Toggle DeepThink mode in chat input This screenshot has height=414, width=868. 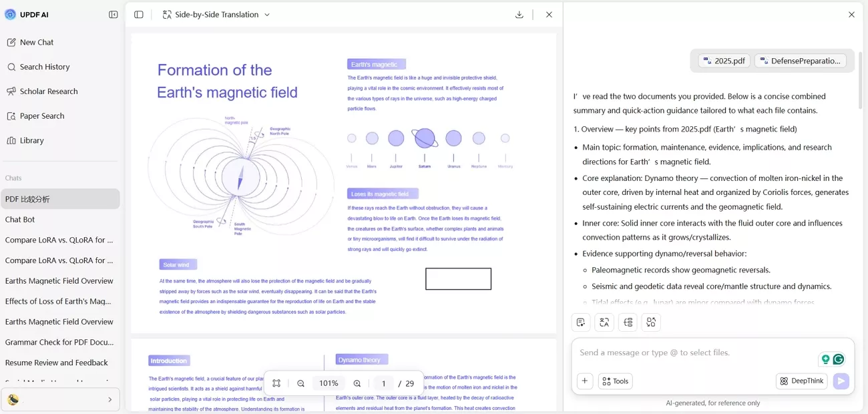pyautogui.click(x=801, y=381)
